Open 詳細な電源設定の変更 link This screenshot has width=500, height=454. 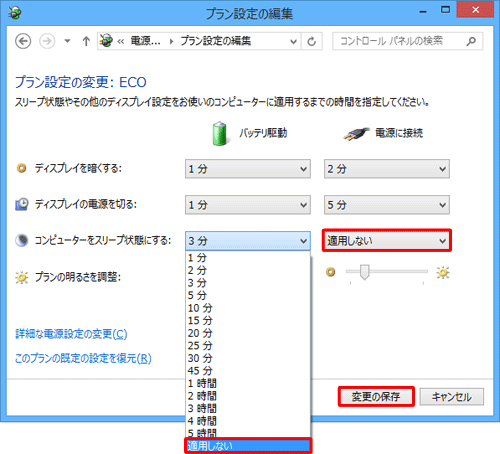[x=71, y=334]
